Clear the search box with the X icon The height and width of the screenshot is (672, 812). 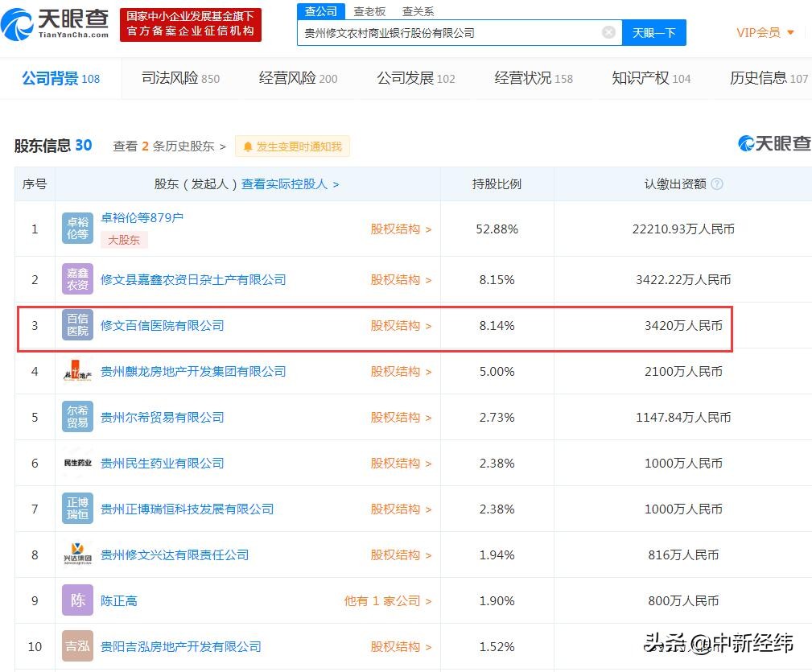[x=608, y=33]
